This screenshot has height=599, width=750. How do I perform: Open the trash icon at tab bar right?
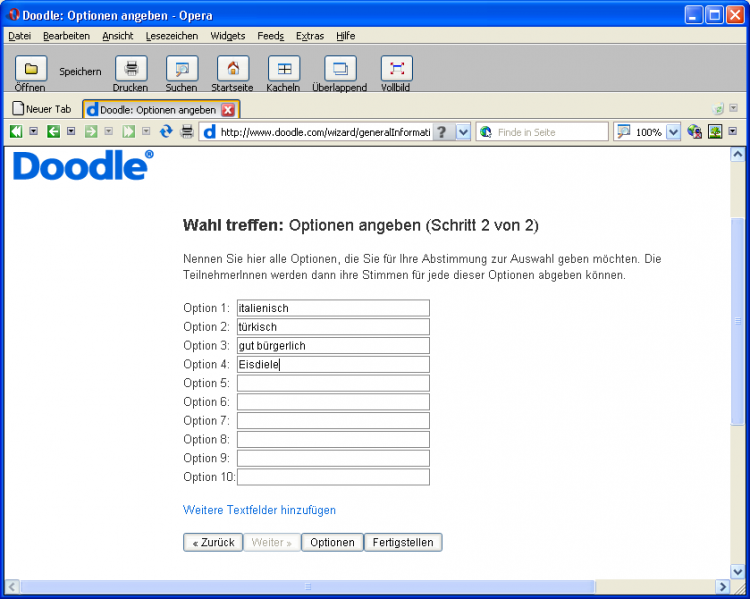pyautogui.click(x=718, y=109)
